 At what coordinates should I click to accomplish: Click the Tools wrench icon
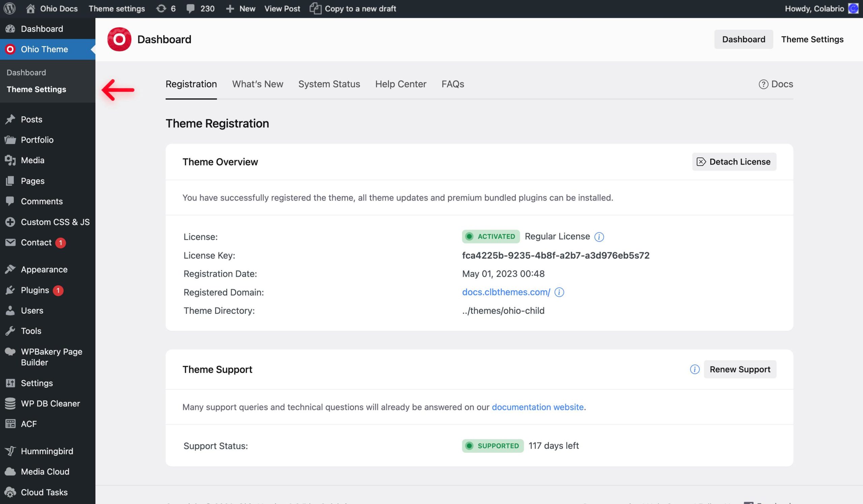[x=10, y=331]
